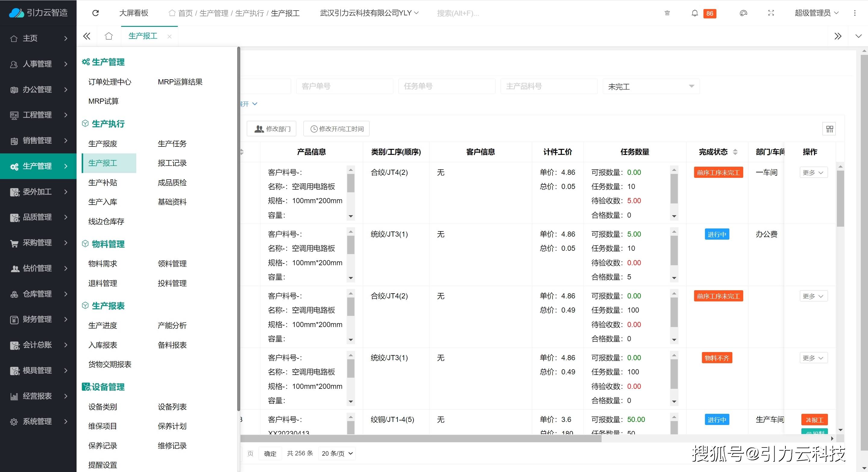The image size is (868, 472).
Task: Click the 会计总账 sidebar icon
Action: point(14,345)
